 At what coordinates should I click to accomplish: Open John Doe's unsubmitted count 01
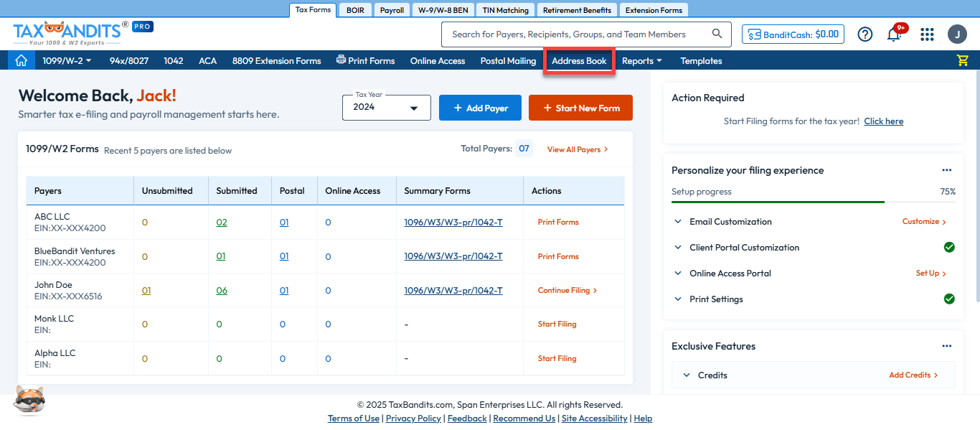[x=146, y=290]
